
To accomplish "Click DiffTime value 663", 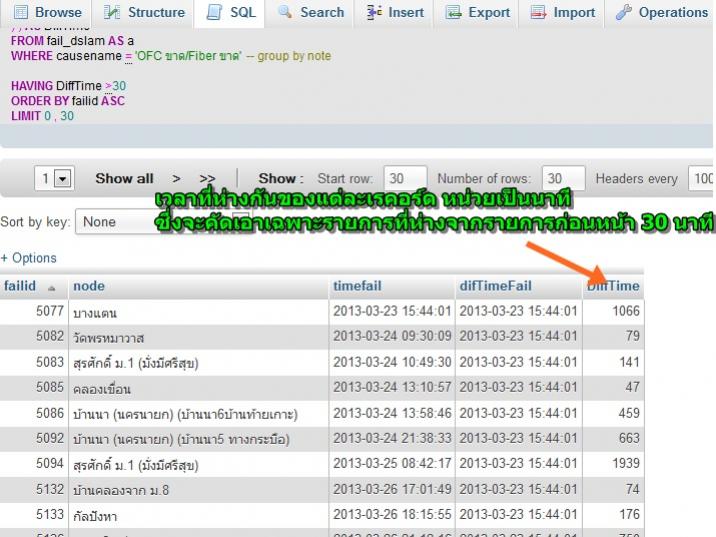I will click(629, 438).
